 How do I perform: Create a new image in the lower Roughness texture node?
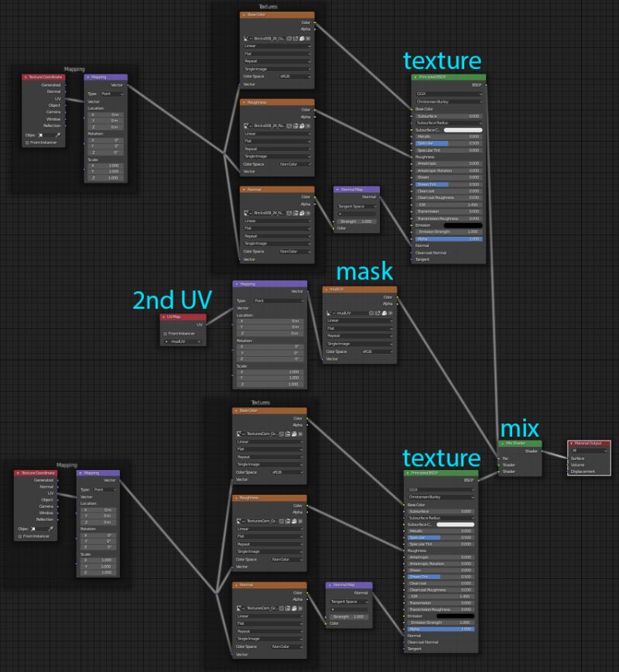pos(281,521)
